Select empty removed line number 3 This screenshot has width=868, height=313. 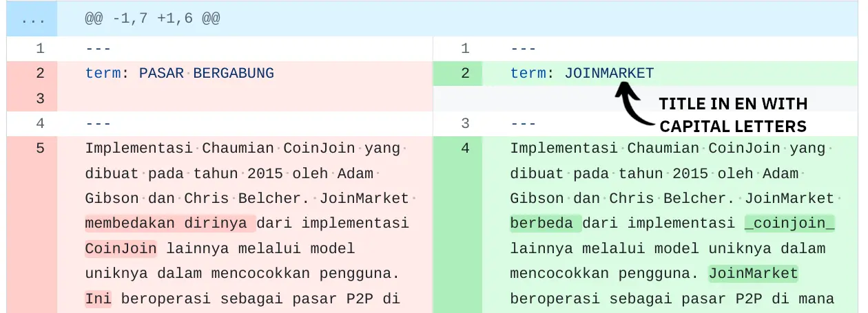pos(40,98)
